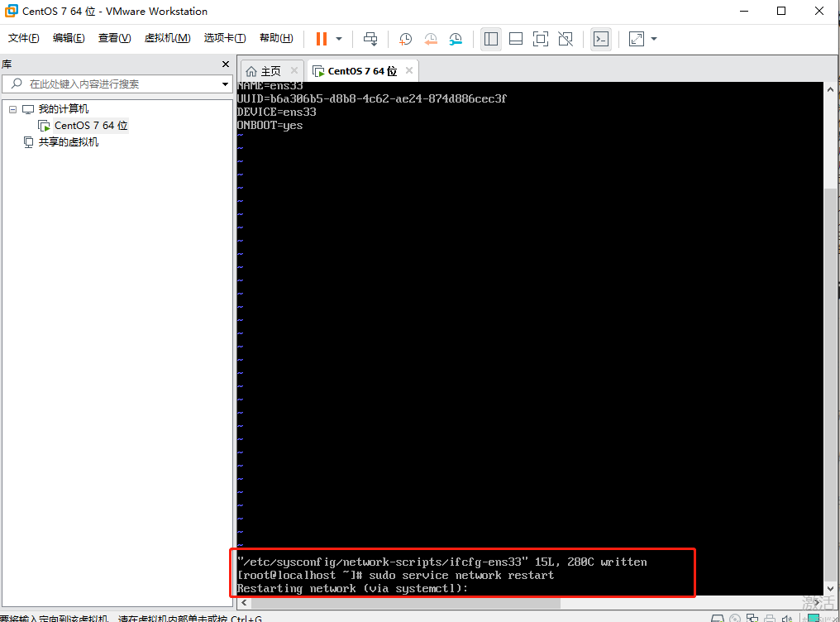The height and width of the screenshot is (622, 840).
Task: Pause the virtual machine with the orange pause icon
Action: point(322,39)
